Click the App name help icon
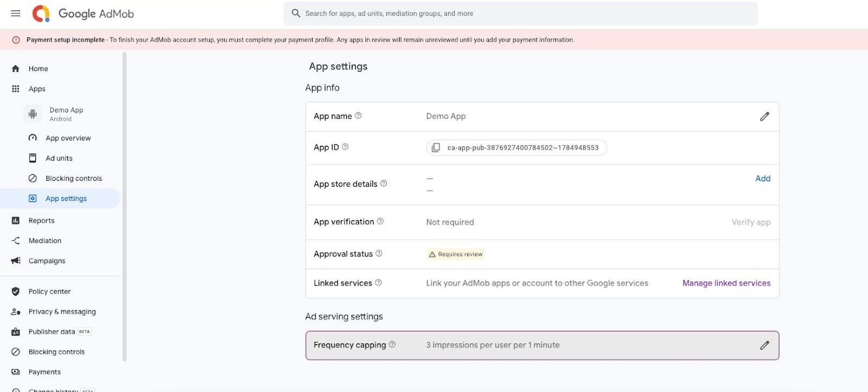The height and width of the screenshot is (392, 868). 358,116
